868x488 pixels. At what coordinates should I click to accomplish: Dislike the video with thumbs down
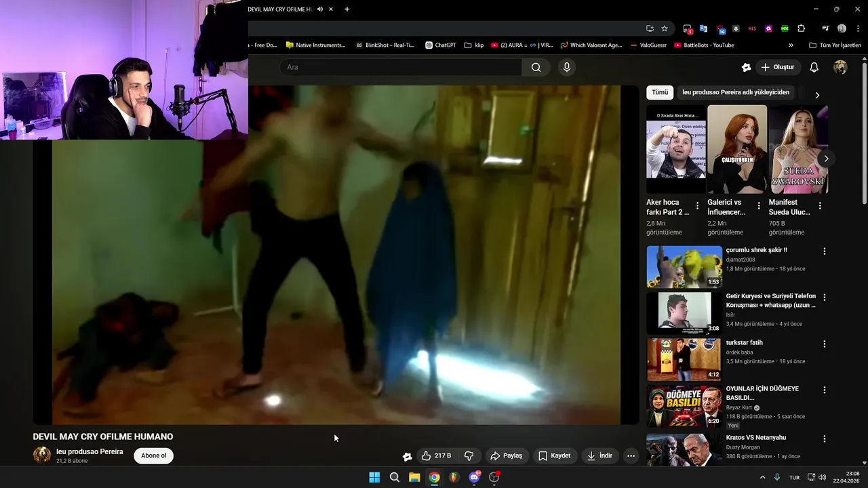click(469, 455)
